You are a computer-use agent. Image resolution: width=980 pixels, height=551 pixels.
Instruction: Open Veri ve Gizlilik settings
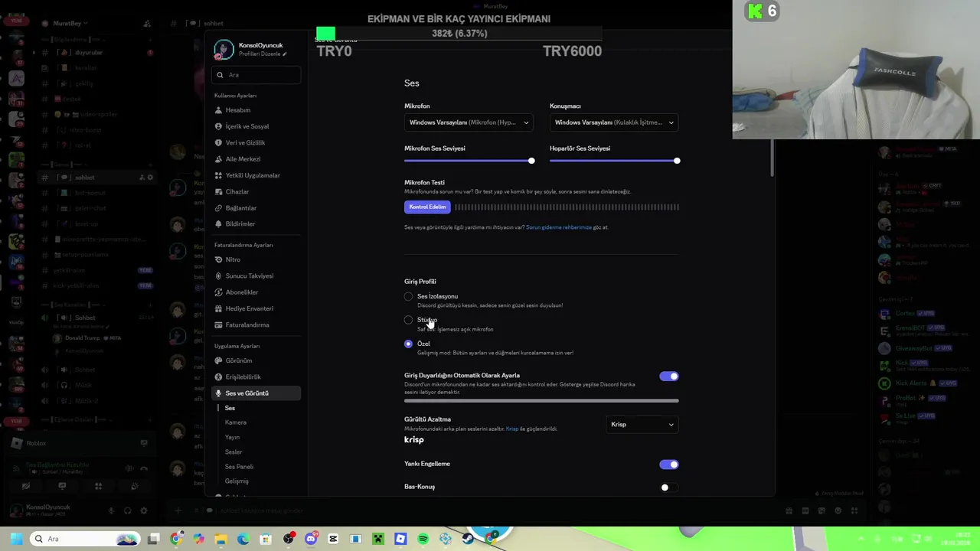click(256, 142)
